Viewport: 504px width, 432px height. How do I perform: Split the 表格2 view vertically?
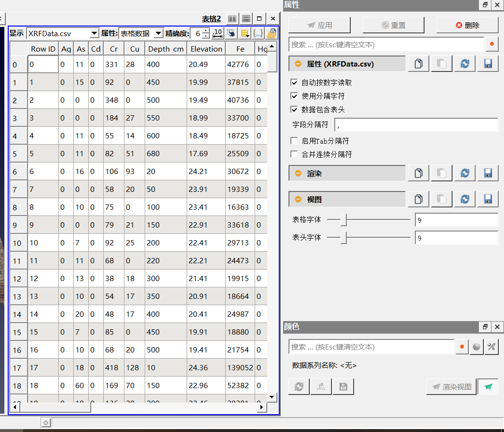pos(246,19)
